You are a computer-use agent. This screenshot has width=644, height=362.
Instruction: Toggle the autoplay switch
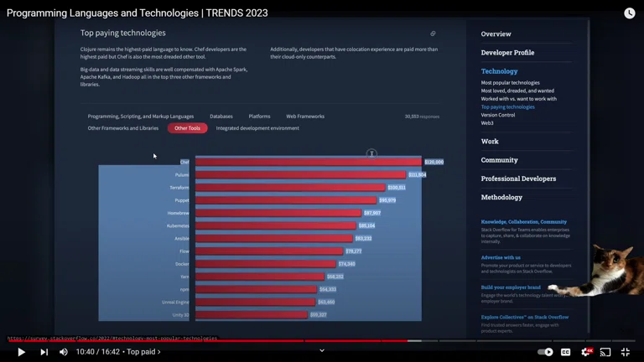(545, 352)
